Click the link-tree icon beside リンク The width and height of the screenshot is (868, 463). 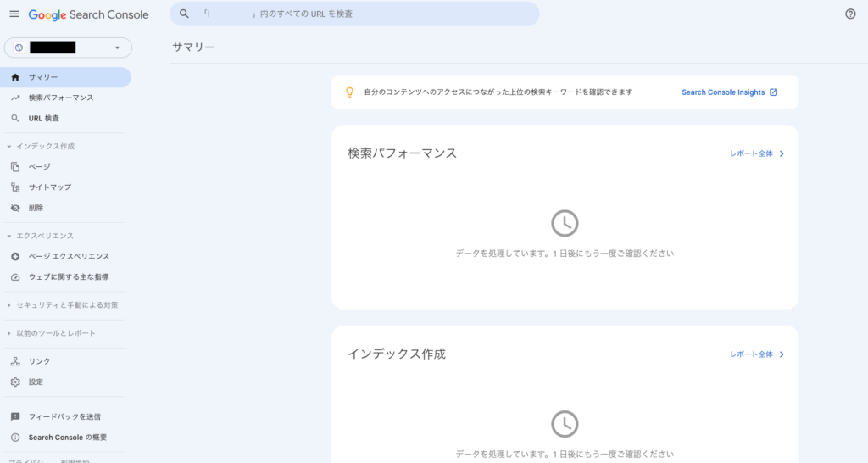click(15, 361)
